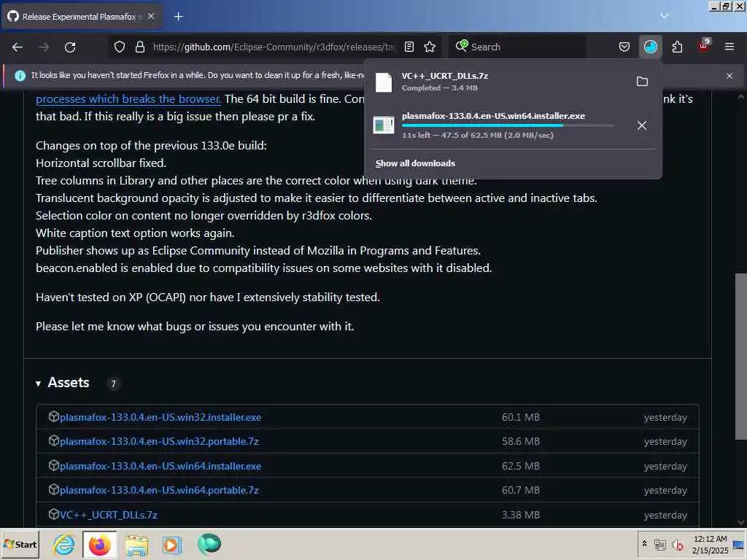Open Windows Explorer from taskbar
Image resolution: width=747 pixels, height=560 pixels.
(x=136, y=544)
